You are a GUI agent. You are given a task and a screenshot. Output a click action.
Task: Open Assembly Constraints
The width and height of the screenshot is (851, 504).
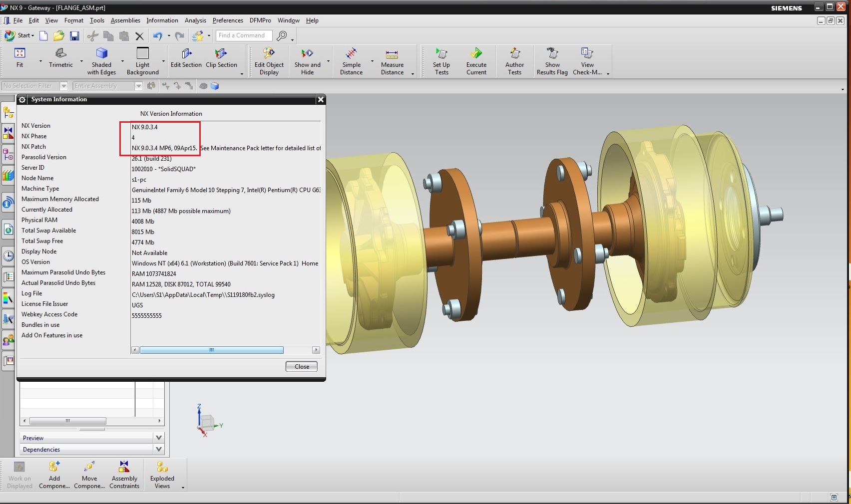(124, 475)
